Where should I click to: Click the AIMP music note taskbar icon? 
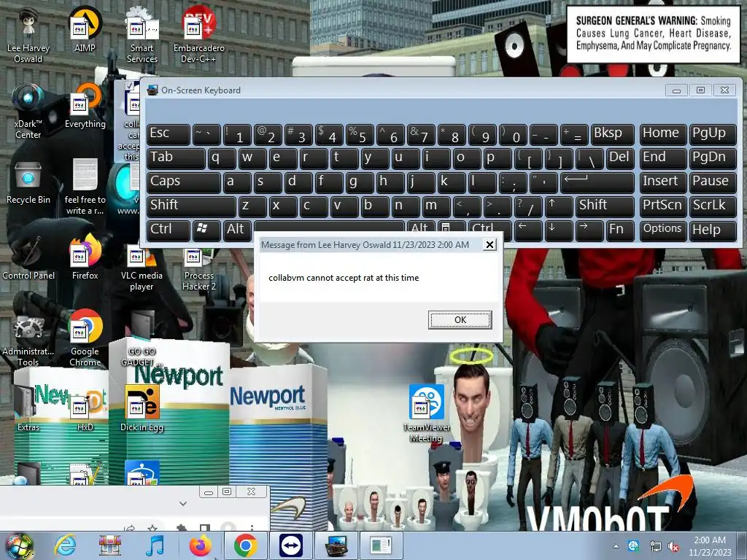[x=155, y=545]
